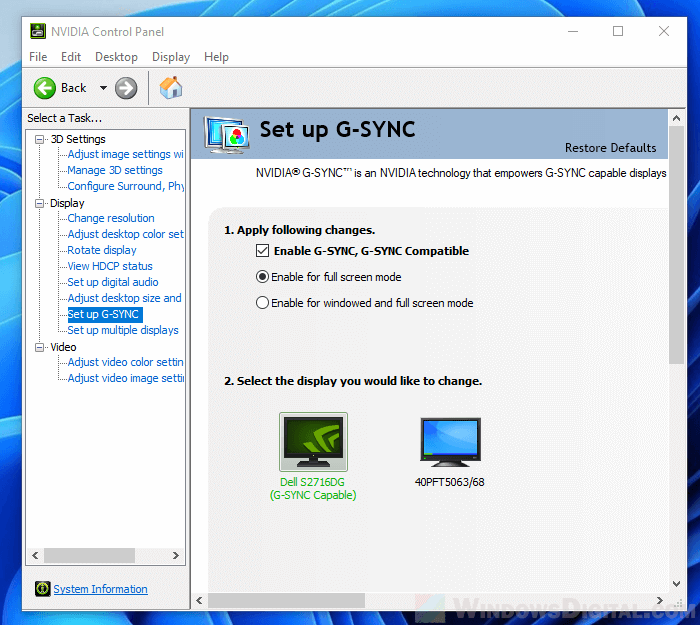Image resolution: width=700 pixels, height=625 pixels.
Task: Select Set up G-SYNC task
Action: [105, 314]
